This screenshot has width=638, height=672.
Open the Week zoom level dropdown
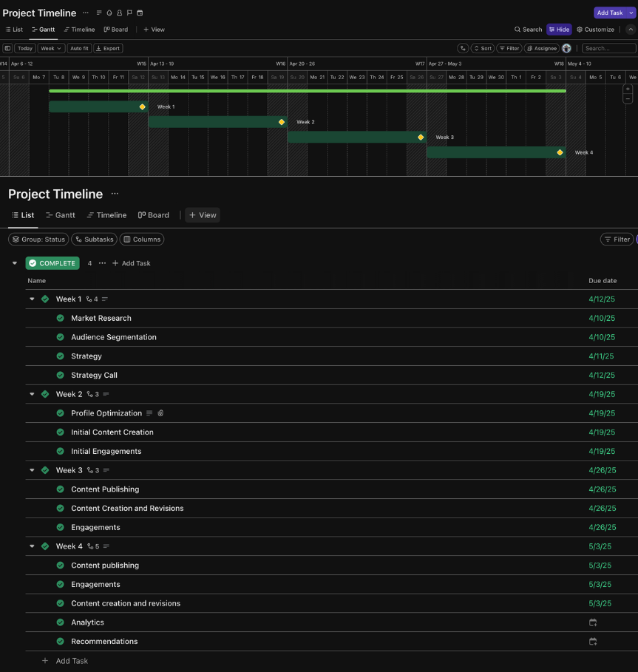coord(51,49)
